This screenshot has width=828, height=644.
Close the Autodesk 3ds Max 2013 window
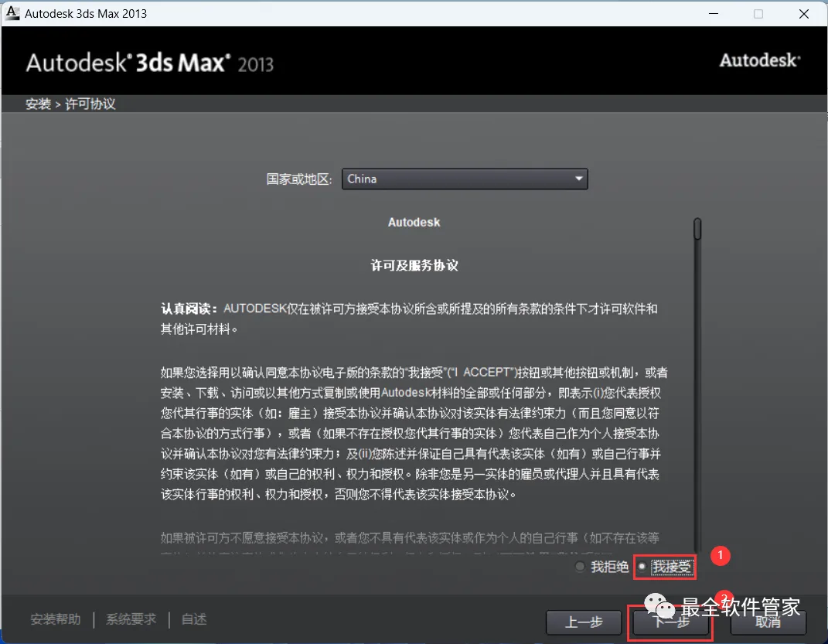804,14
